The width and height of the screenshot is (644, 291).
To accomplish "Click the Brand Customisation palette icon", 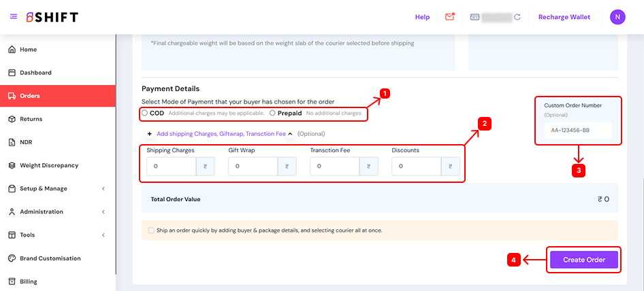I will [x=12, y=258].
